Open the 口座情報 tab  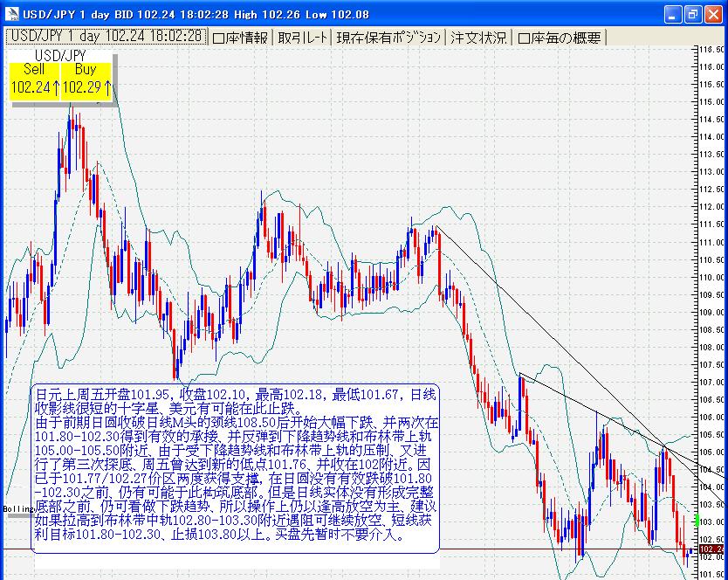coord(241,38)
